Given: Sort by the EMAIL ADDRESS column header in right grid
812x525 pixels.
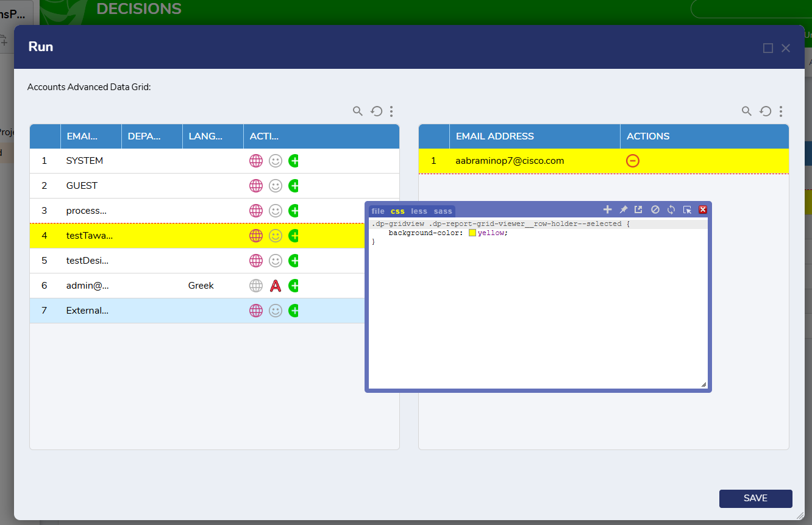Looking at the screenshot, I should (495, 136).
